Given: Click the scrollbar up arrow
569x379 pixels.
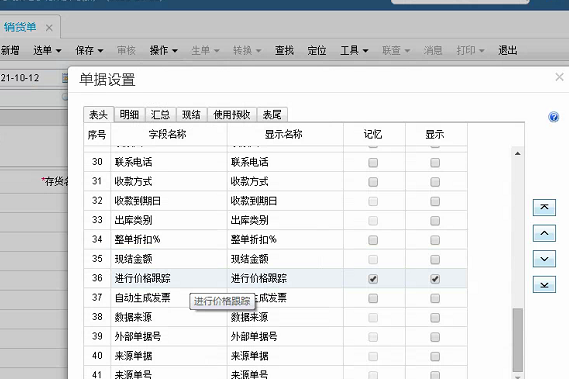Looking at the screenshot, I should click(x=518, y=154).
